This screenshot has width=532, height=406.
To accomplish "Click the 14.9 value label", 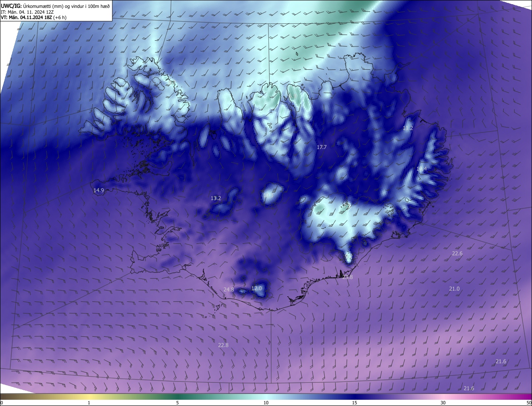I will coord(99,190).
